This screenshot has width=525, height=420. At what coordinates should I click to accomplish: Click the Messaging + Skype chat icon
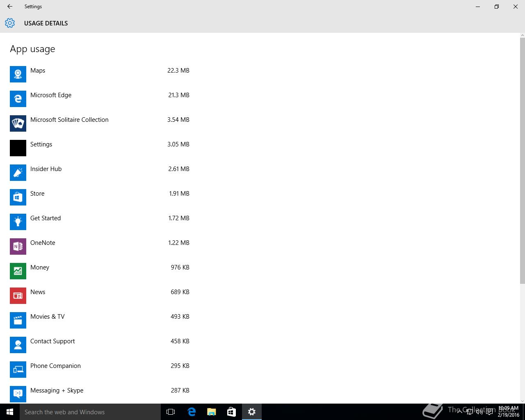point(18,394)
